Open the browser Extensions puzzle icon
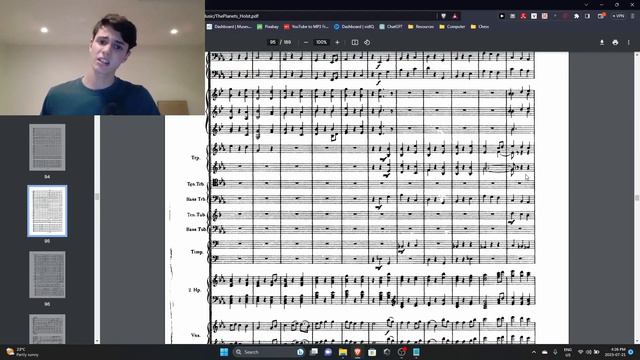This screenshot has width=640, height=360. (576, 16)
